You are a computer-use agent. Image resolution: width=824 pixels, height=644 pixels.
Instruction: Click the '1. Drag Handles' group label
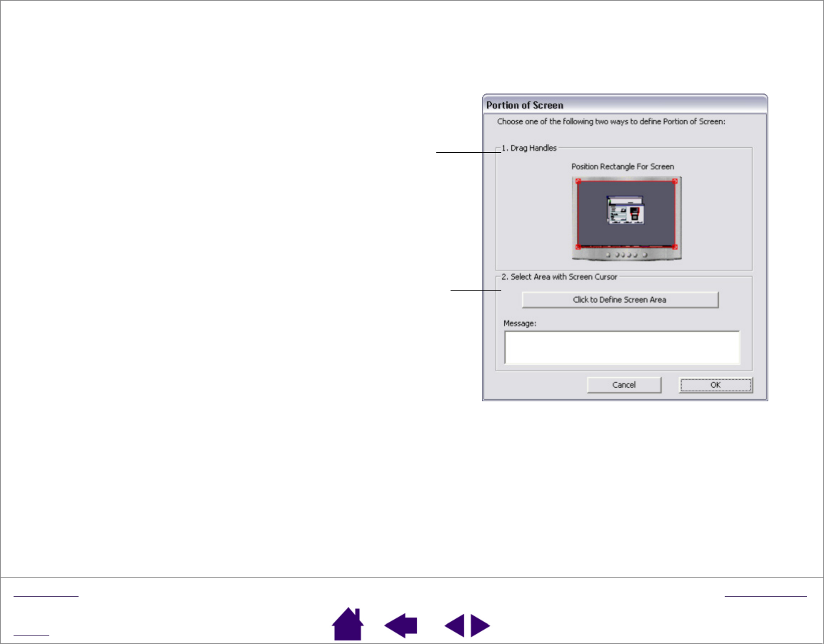coord(528,148)
